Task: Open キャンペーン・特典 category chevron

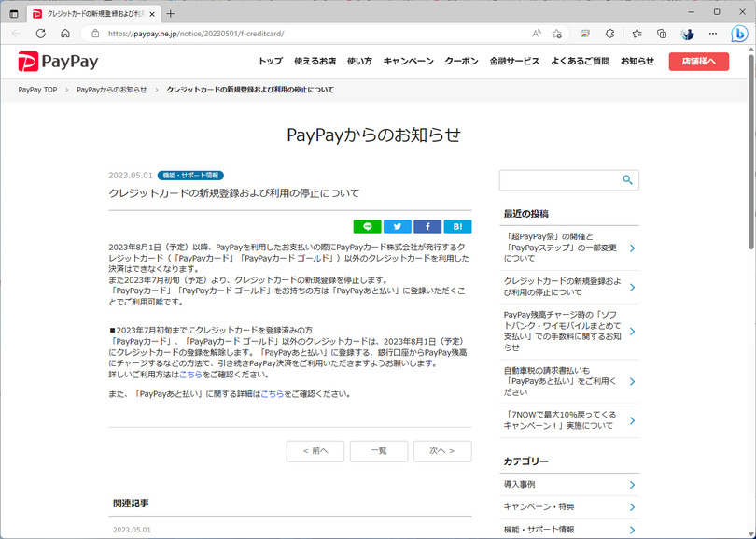Action: [x=632, y=507]
